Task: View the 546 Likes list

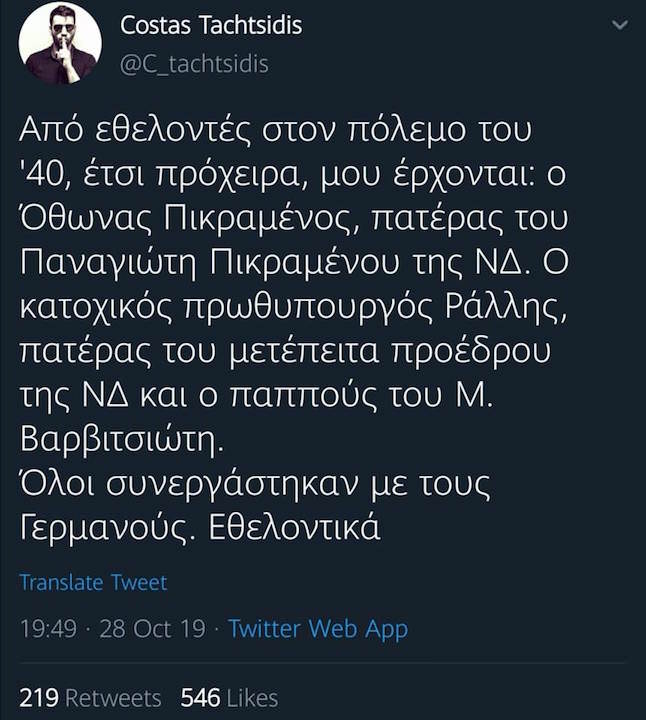Action: [x=229, y=697]
